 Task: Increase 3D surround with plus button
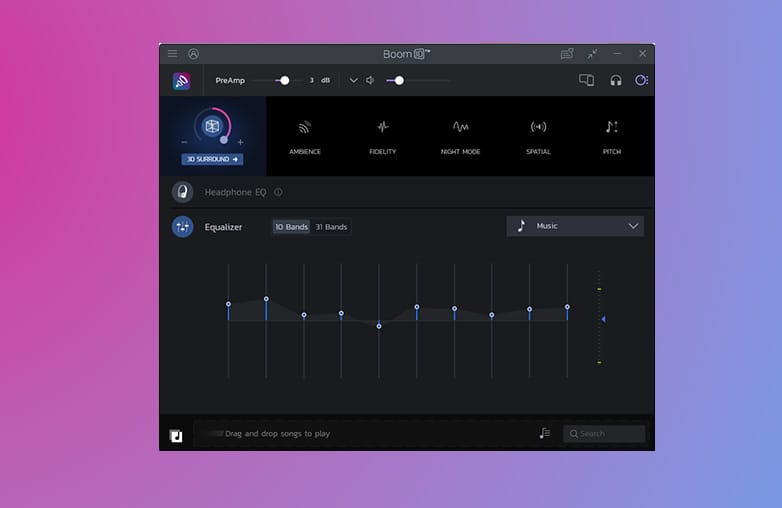(240, 142)
